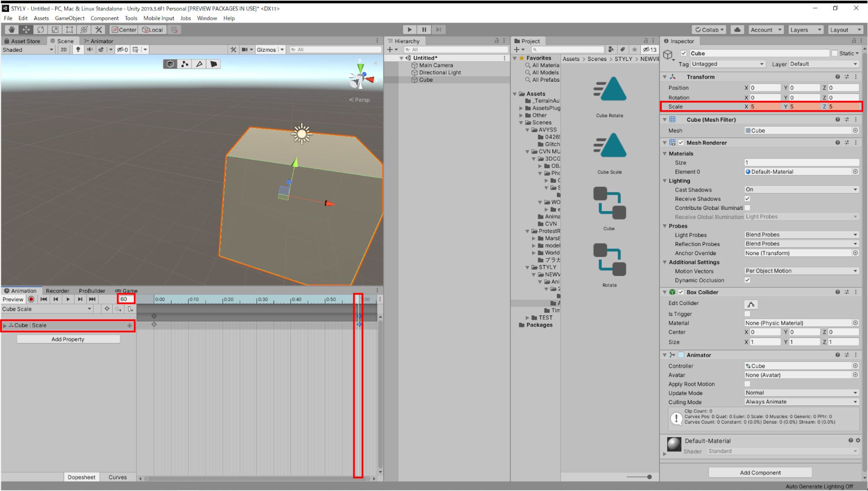Select the Rect tool in toolbar

tap(69, 30)
